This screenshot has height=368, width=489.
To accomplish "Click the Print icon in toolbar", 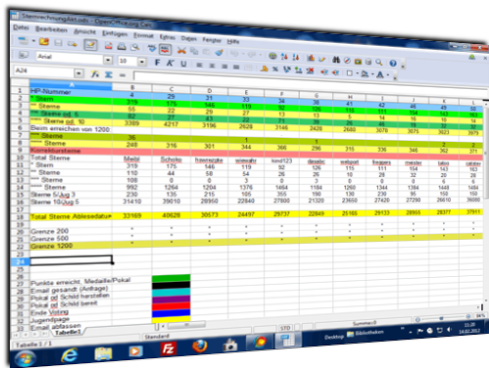I will (121, 47).
